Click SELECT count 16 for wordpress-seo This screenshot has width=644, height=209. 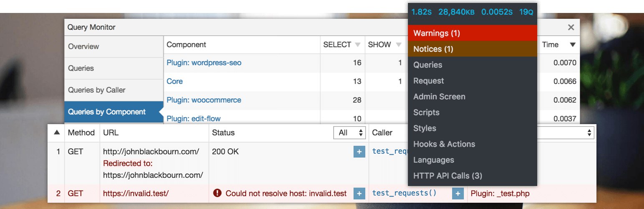357,63
